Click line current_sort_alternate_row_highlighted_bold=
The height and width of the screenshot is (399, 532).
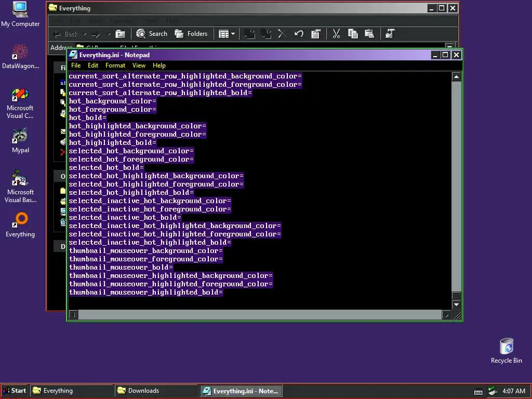(x=160, y=92)
